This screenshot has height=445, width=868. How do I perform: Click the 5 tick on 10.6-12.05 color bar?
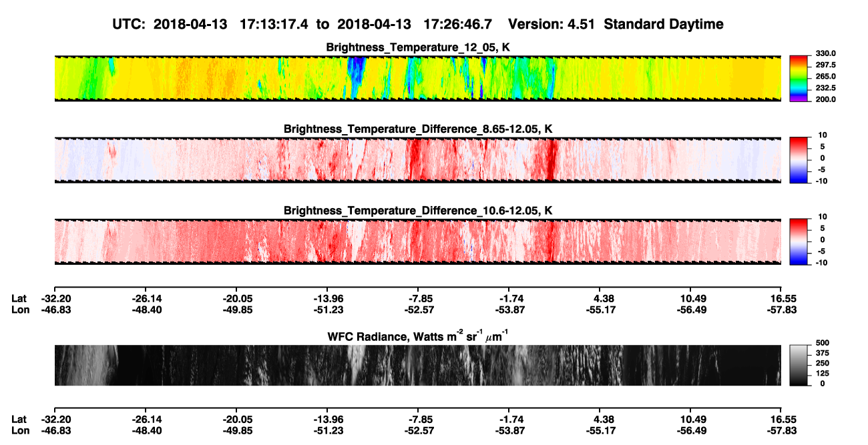point(823,228)
